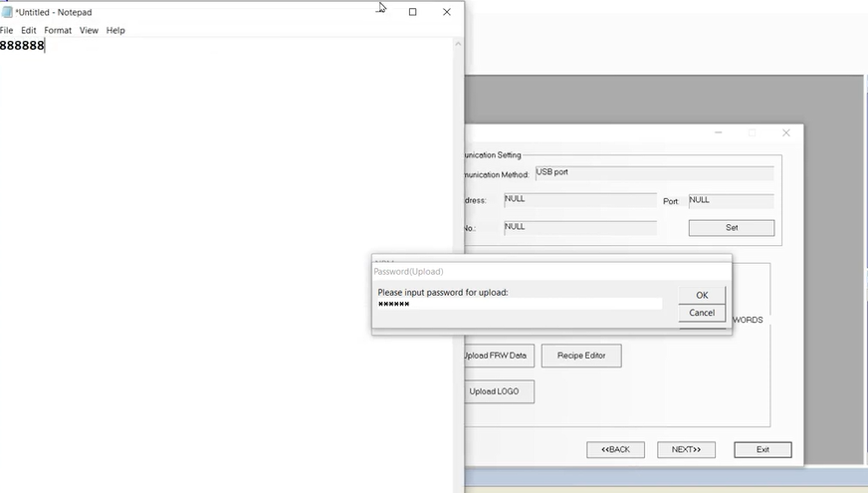Proceed with the NEXT button

point(686,449)
